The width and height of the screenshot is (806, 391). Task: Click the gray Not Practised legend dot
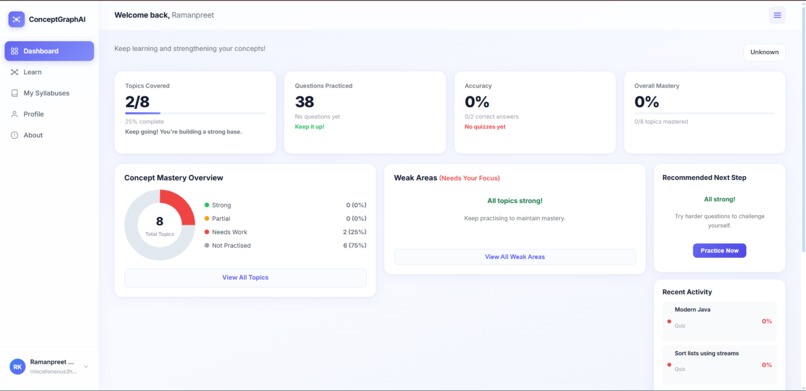[207, 246]
